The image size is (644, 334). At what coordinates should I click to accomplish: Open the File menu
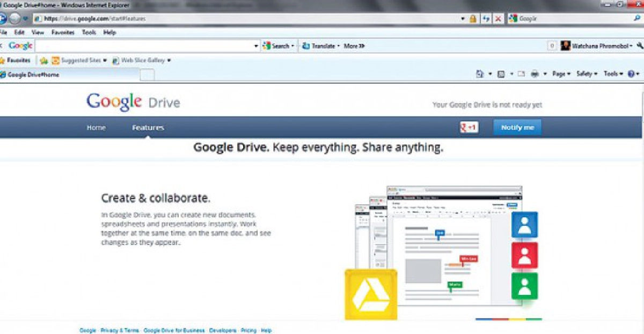(x=4, y=32)
